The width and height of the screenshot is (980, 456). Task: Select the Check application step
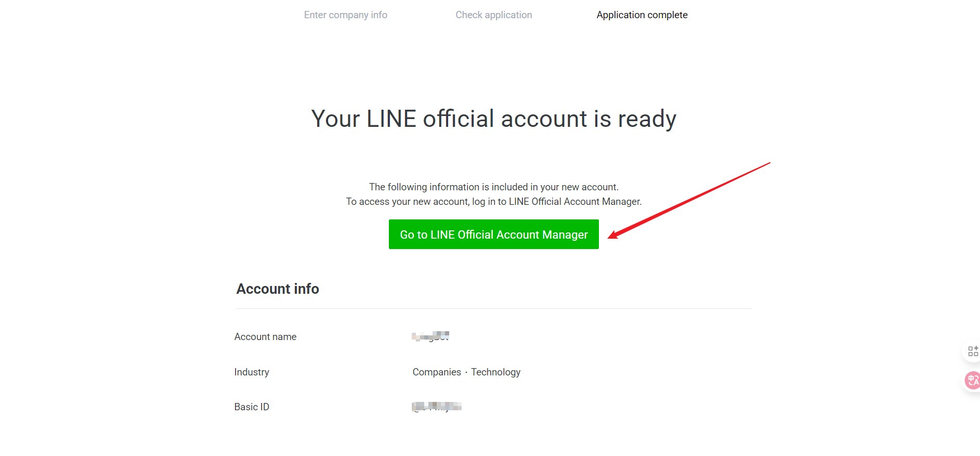(493, 15)
